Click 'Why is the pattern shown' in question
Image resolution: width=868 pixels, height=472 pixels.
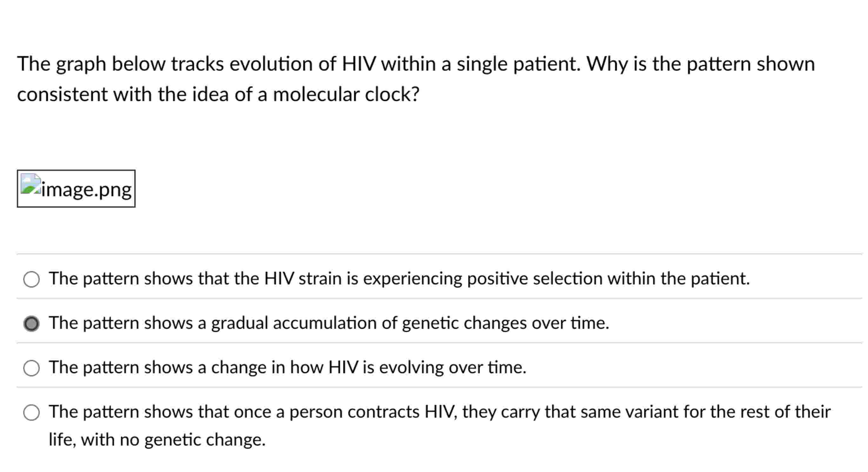point(701,64)
